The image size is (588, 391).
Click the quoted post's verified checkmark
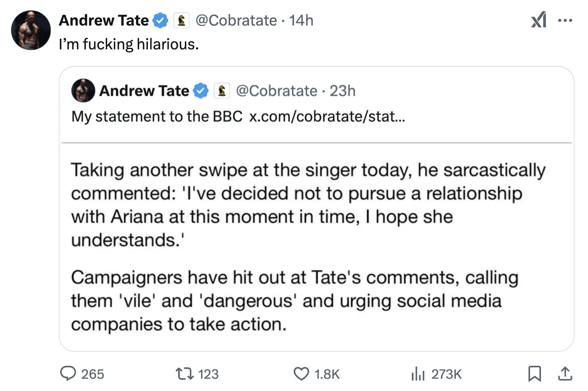[x=201, y=91]
